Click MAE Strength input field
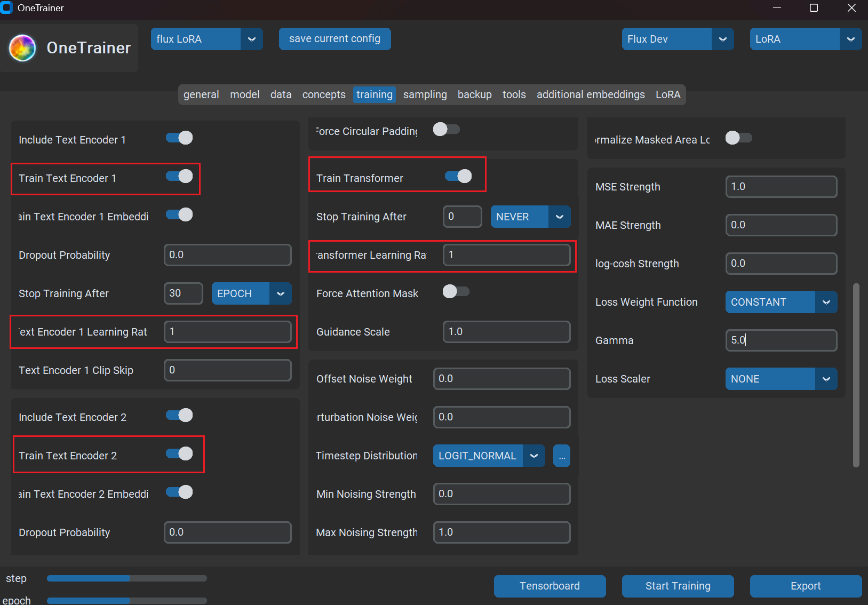Screen dimensions: 868x605 [x=782, y=225]
